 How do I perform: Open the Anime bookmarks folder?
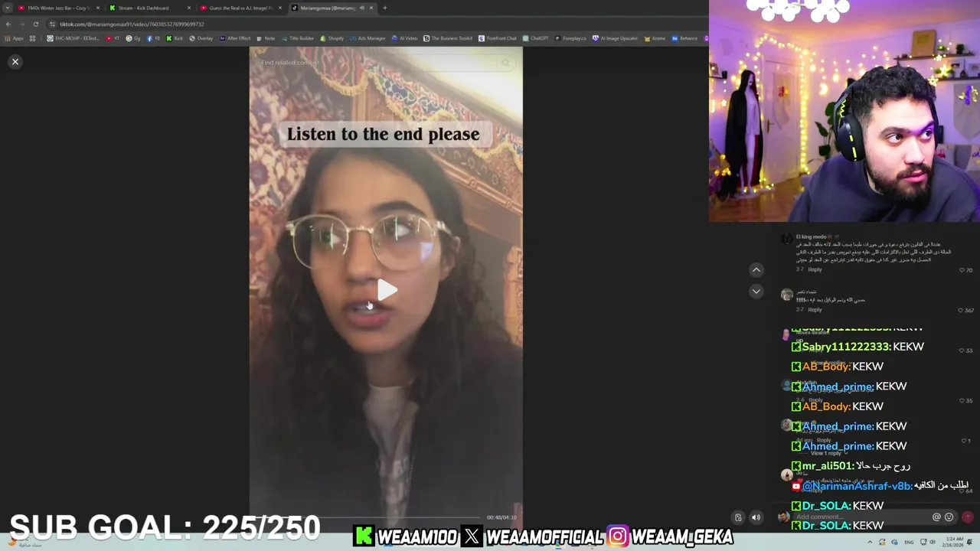[x=655, y=38]
